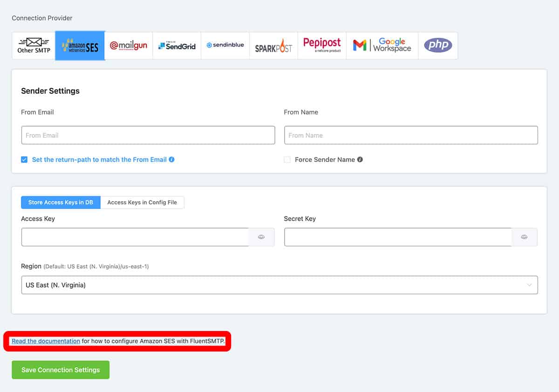
Task: Select the Pepipost provider
Action: tap(322, 46)
